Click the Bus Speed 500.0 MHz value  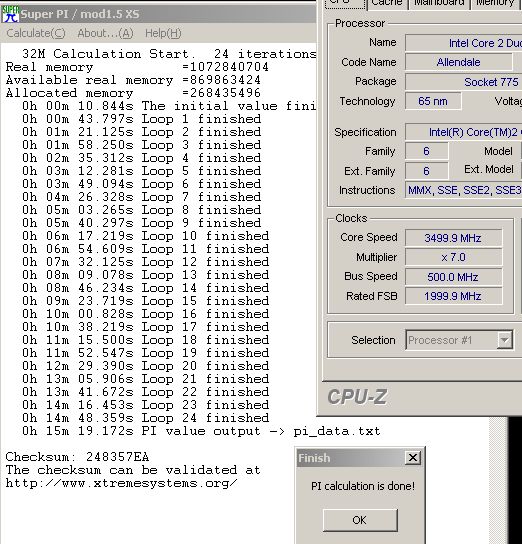[x=453, y=277]
